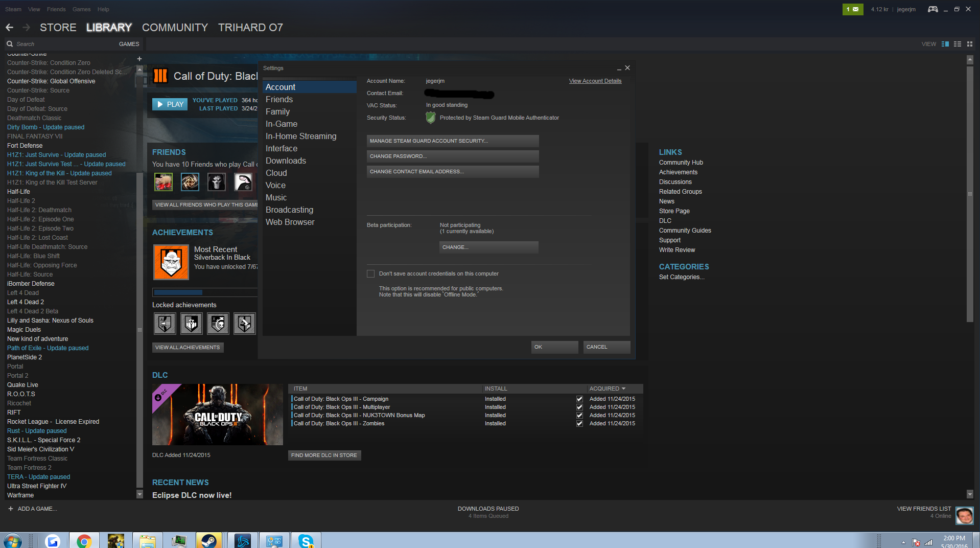Click Change Contact Email Address button
Viewport: 980px width, 548px height.
click(x=453, y=172)
